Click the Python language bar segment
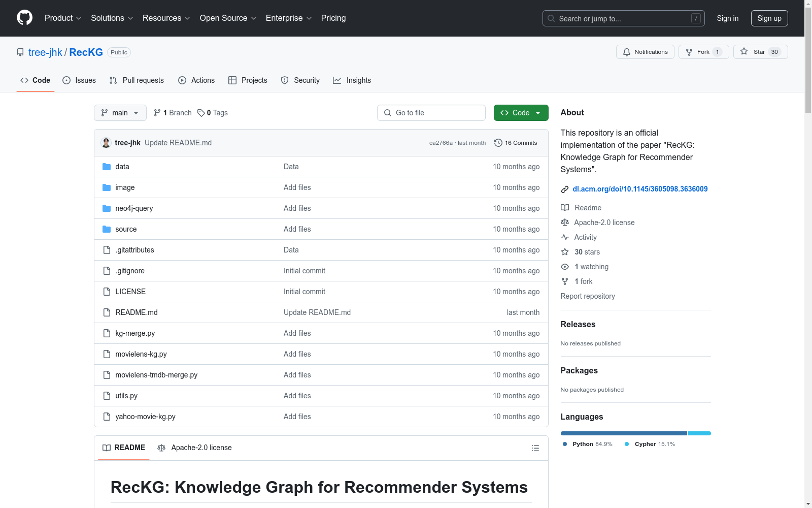Viewport: 812px width, 508px height. pyautogui.click(x=624, y=433)
